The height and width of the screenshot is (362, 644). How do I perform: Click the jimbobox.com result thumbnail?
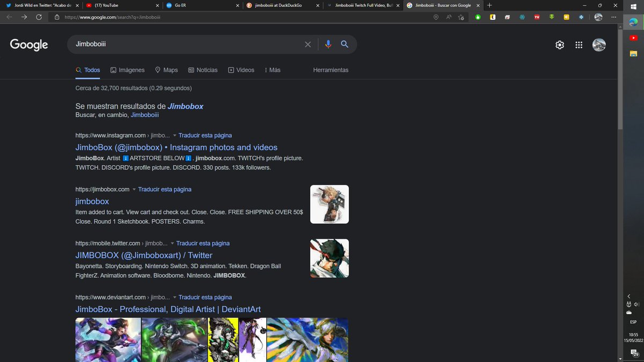point(330,204)
